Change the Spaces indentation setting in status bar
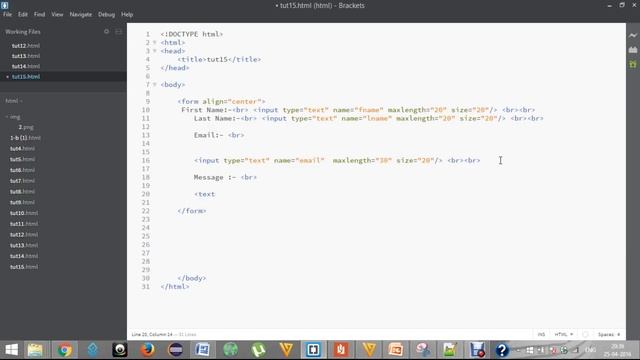The image size is (640, 360). [x=609, y=334]
